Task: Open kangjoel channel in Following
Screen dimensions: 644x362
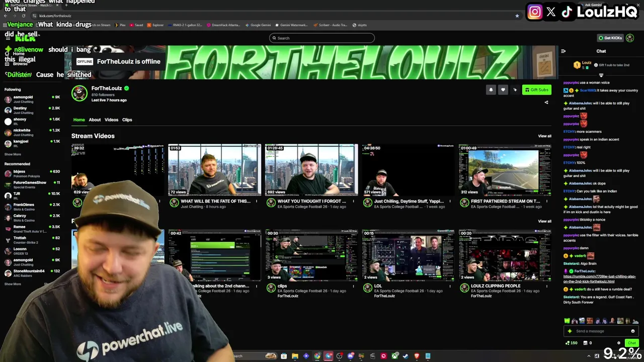Action: coord(31,143)
